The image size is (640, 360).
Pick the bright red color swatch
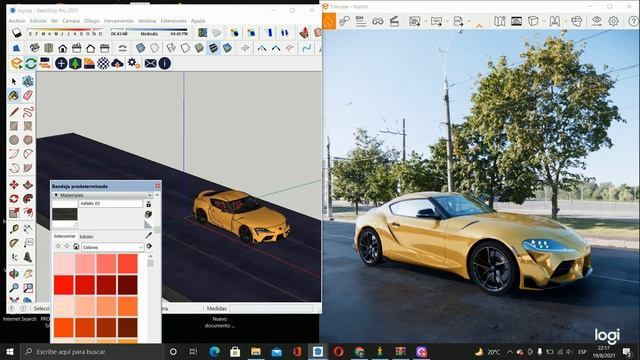pyautogui.click(x=64, y=285)
